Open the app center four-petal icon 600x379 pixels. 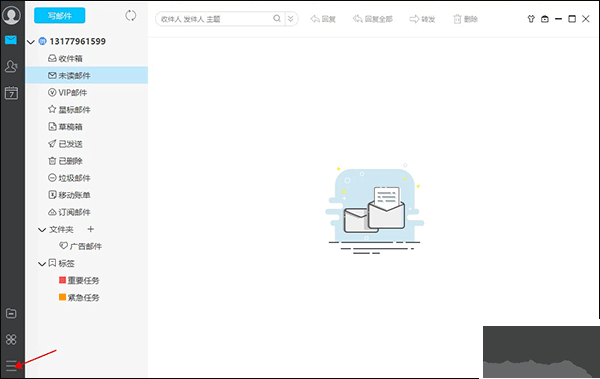(11, 339)
